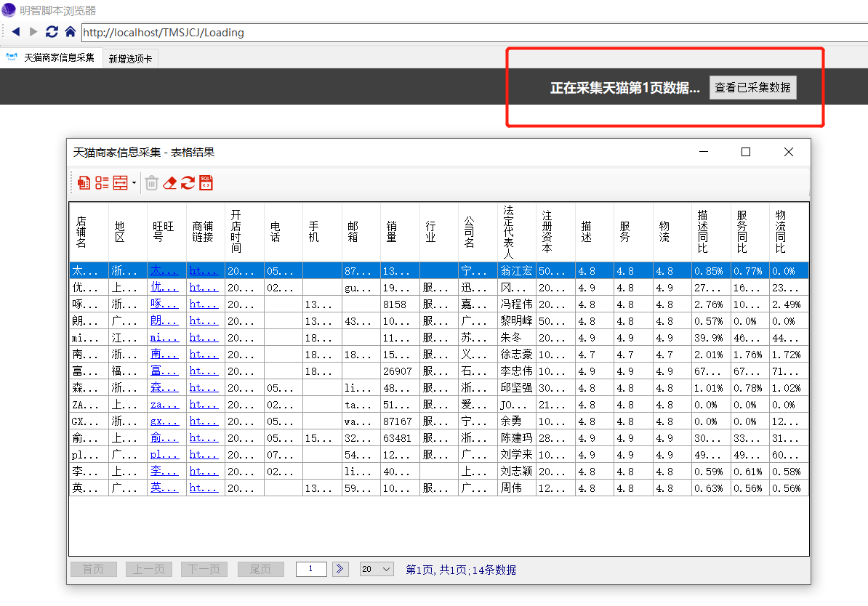Click the 邮箱 column header
Viewport: 868px width, 606px height.
pyautogui.click(x=361, y=232)
